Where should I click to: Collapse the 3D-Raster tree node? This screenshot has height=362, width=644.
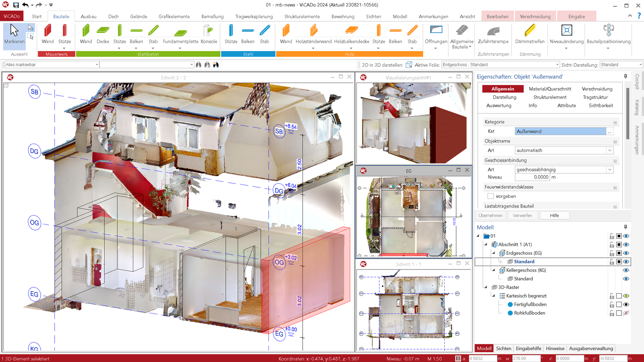(486, 287)
